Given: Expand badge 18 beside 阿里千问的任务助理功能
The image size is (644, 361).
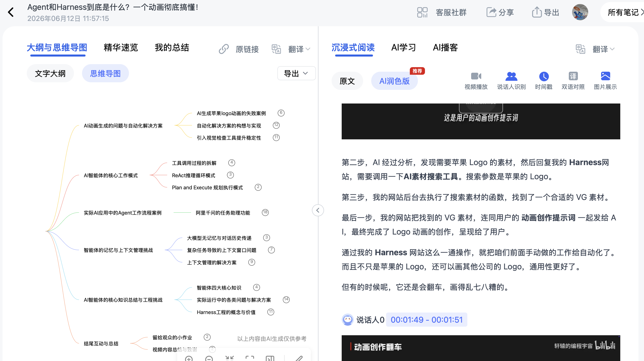Looking at the screenshot, I should tap(265, 212).
